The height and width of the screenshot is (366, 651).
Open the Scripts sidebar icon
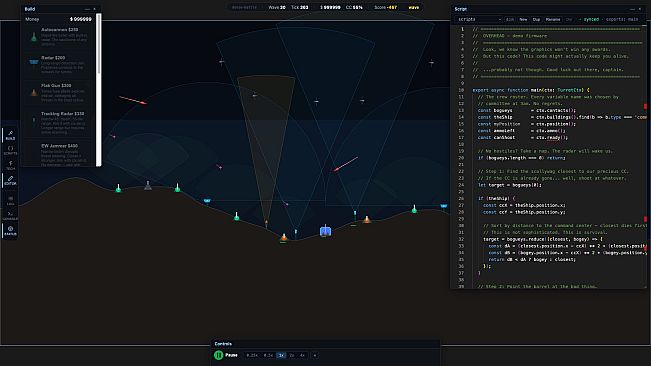[x=10, y=150]
